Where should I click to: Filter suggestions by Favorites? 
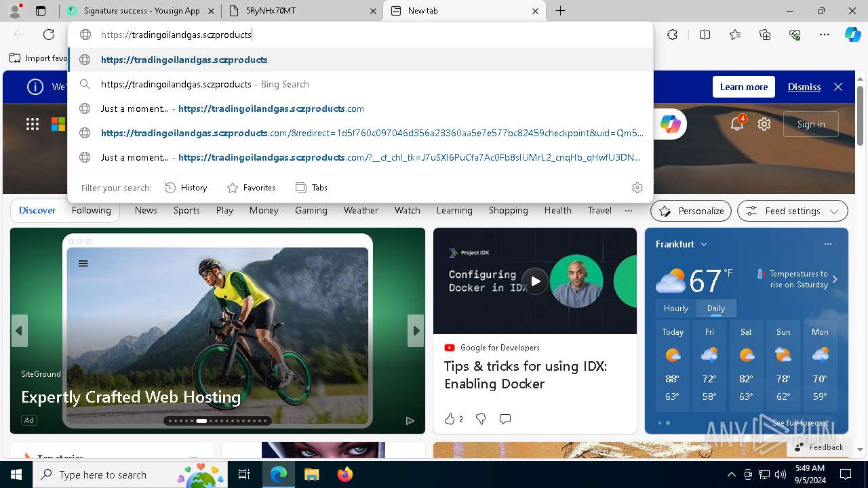pos(251,188)
